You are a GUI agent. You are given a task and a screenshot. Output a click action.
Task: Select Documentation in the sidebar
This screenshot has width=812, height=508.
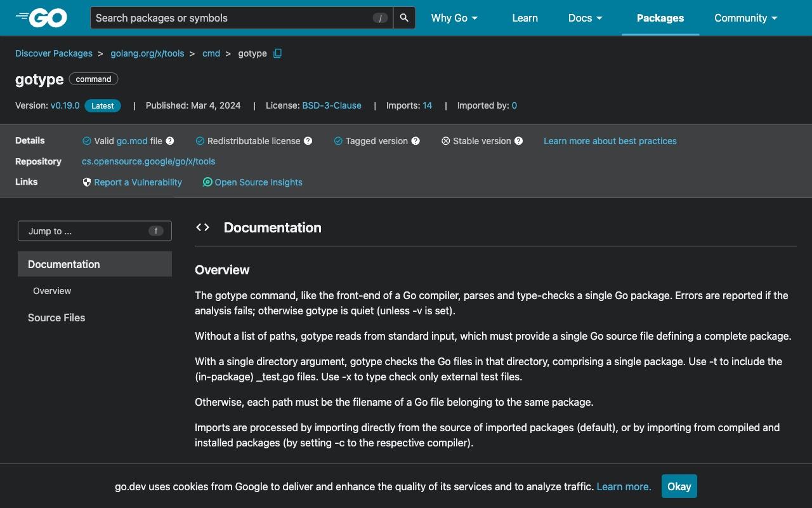coord(95,264)
